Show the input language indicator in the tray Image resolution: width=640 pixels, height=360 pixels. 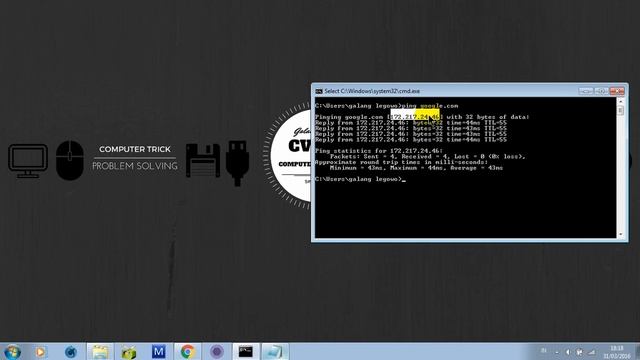pos(544,351)
